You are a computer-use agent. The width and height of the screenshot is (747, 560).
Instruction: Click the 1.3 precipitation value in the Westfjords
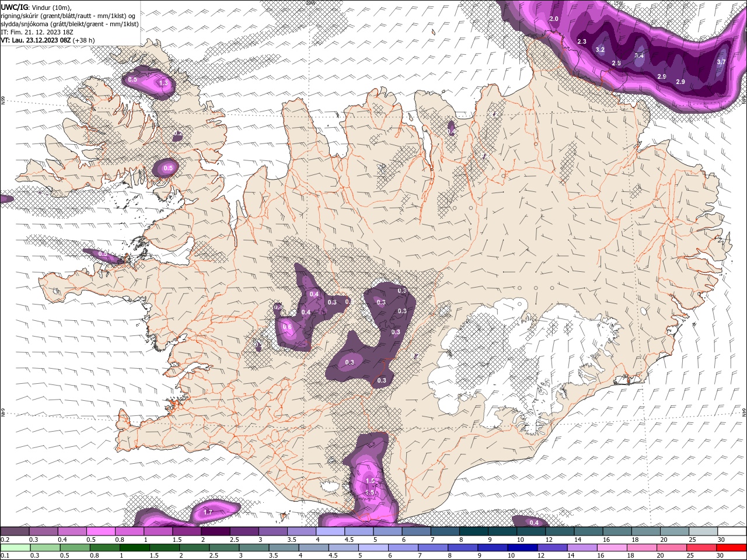(163, 83)
